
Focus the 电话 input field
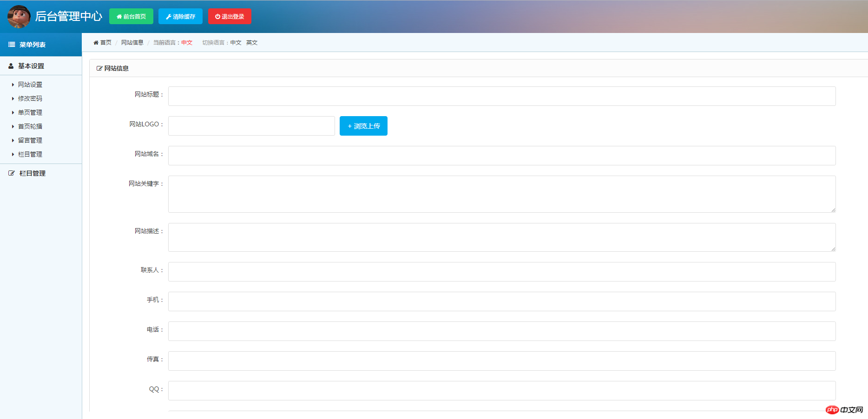pos(502,331)
